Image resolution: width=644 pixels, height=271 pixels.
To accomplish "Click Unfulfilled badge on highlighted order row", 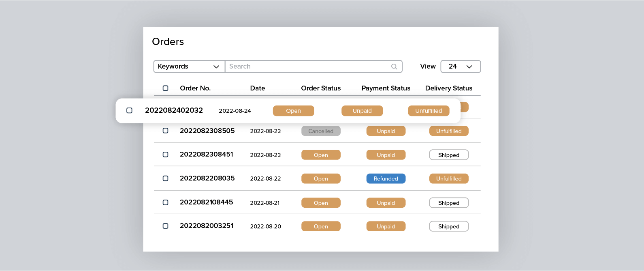I will click(x=428, y=111).
